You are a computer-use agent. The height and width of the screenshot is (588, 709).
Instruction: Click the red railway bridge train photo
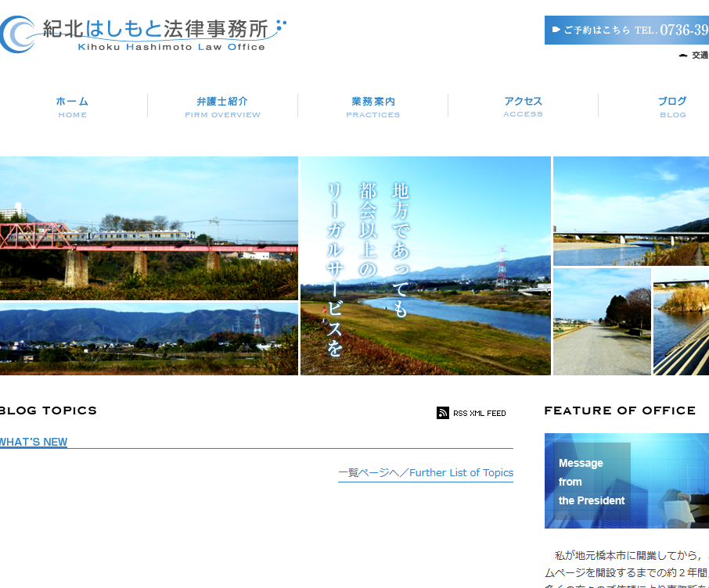coord(149,228)
